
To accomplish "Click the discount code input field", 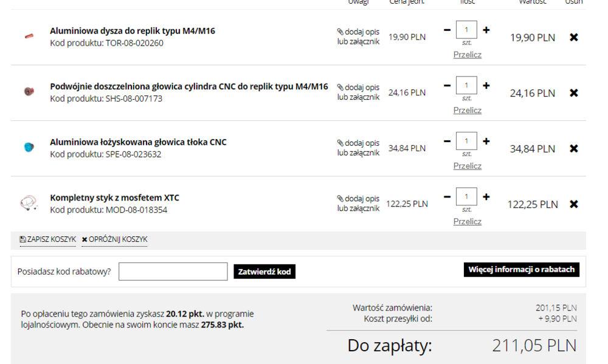I will 173,272.
